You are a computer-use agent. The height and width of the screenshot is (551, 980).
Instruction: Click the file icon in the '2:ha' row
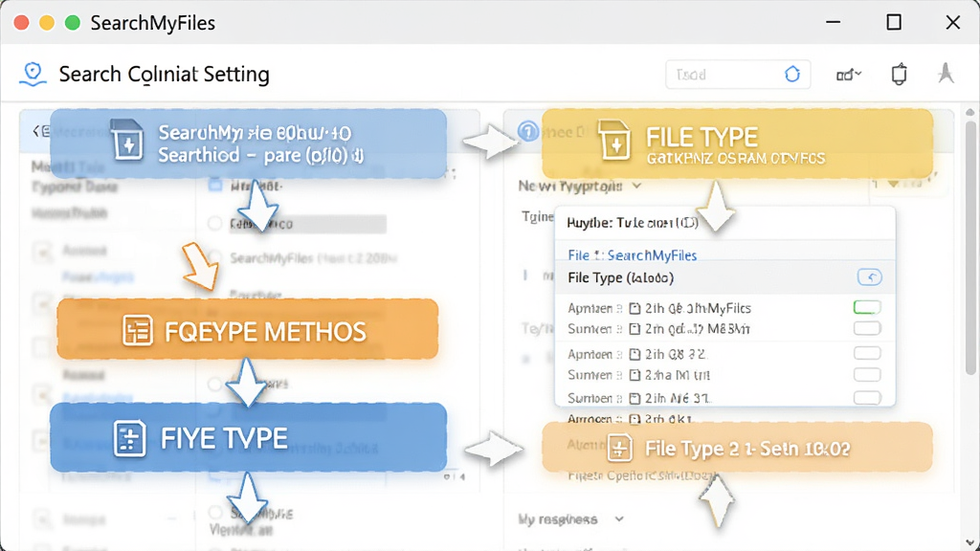635,375
